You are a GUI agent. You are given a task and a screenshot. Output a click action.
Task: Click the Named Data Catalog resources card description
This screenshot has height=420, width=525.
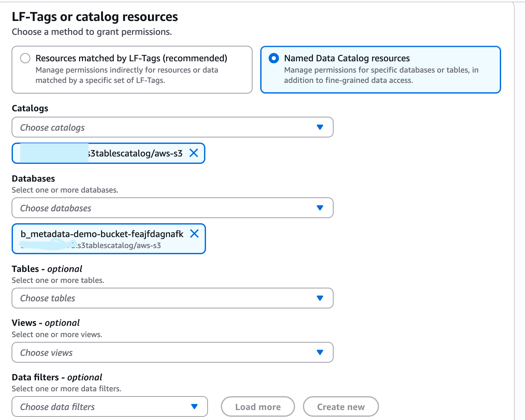point(381,75)
